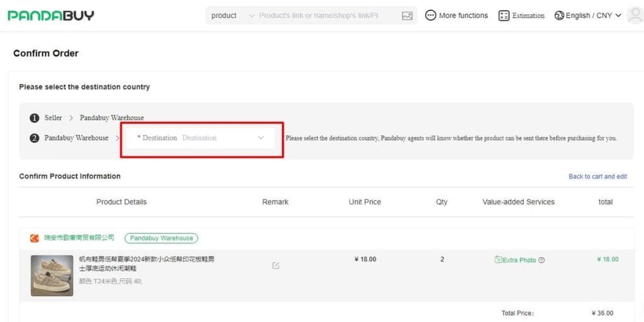644x322 pixels.
Task: Open the seller shop name link
Action: tap(79, 238)
